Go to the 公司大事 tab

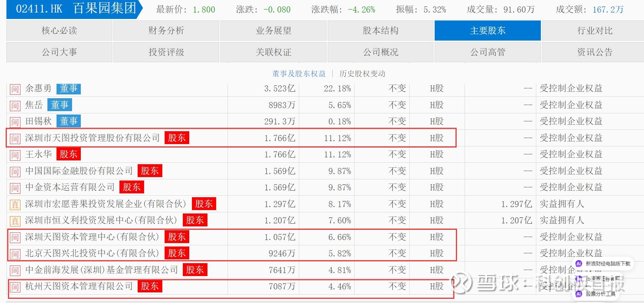(59, 52)
